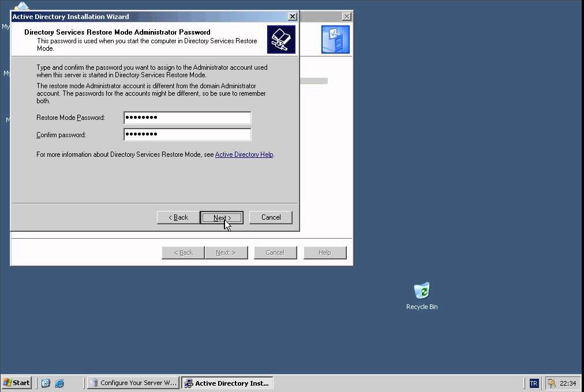Close the Active Directory Installation Wizard window
Screen dimensions: 584x392
[293, 17]
